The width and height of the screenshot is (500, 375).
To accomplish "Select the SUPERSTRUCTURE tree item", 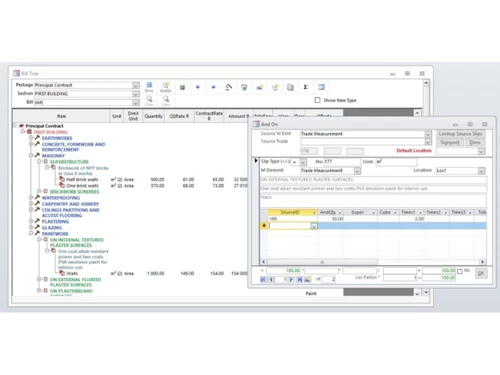I will [x=69, y=162].
